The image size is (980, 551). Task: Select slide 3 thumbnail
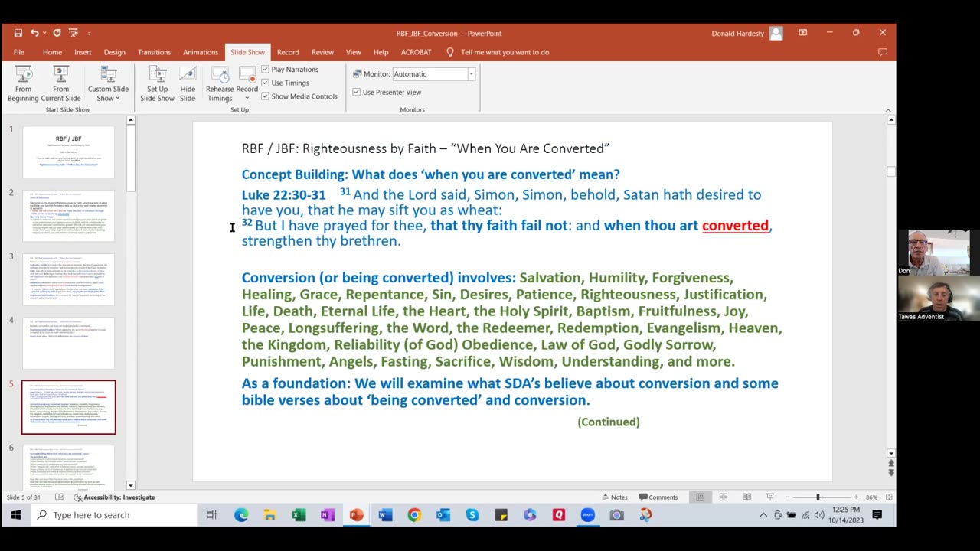pyautogui.click(x=68, y=280)
